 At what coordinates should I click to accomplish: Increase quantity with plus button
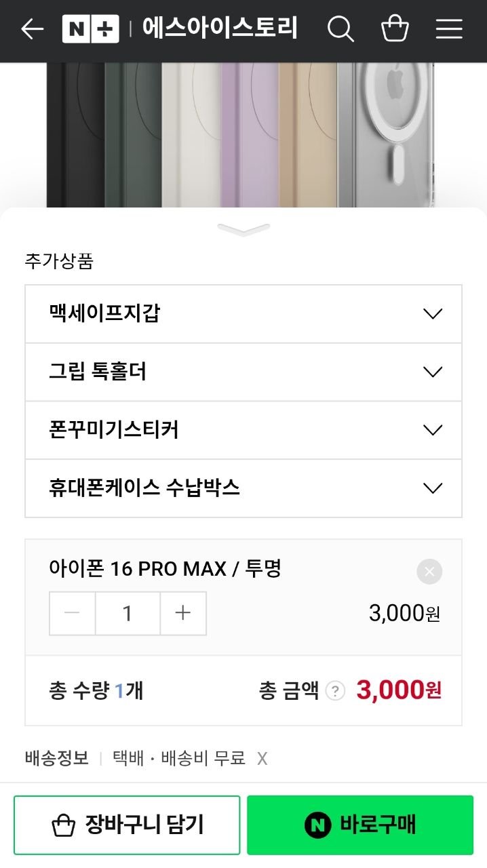[183, 613]
